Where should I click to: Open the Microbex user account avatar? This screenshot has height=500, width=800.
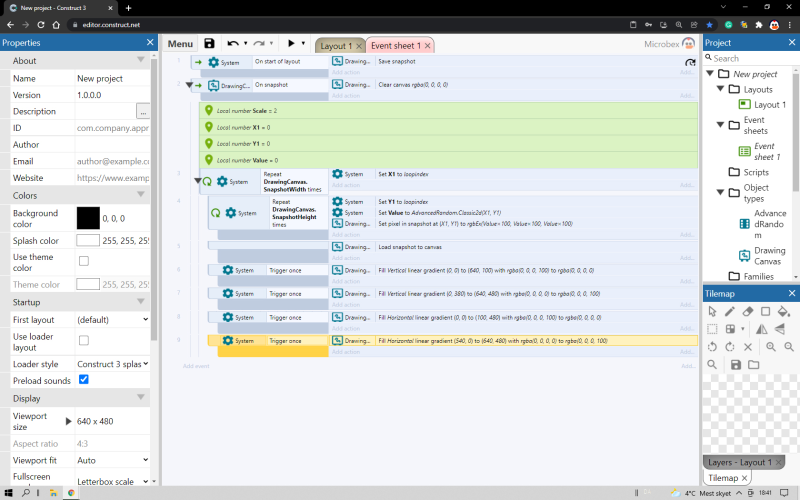coord(688,43)
